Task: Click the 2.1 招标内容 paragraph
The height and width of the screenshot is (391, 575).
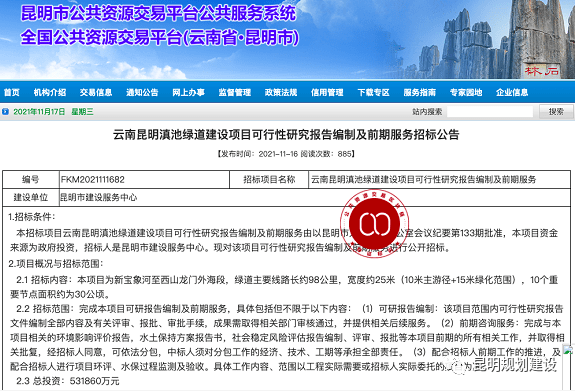Action: (x=284, y=287)
